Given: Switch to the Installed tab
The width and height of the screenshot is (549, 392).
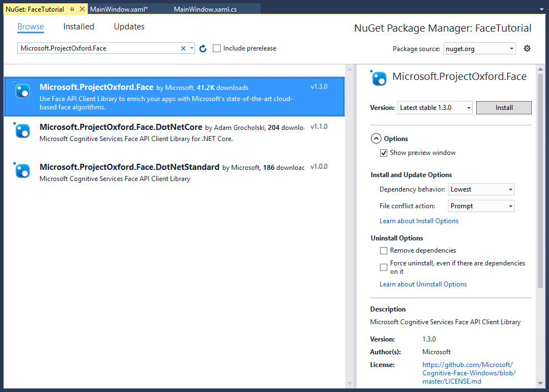Looking at the screenshot, I should (79, 27).
